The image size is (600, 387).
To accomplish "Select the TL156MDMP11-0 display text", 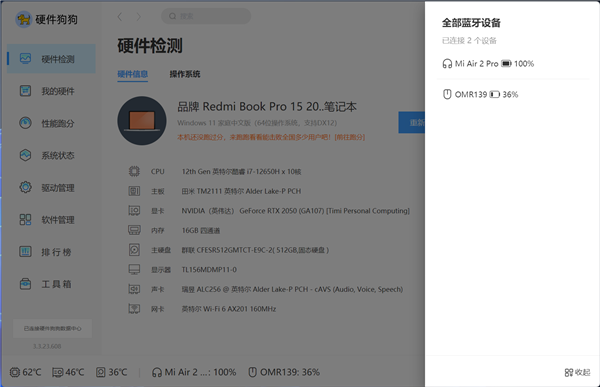I will (209, 269).
